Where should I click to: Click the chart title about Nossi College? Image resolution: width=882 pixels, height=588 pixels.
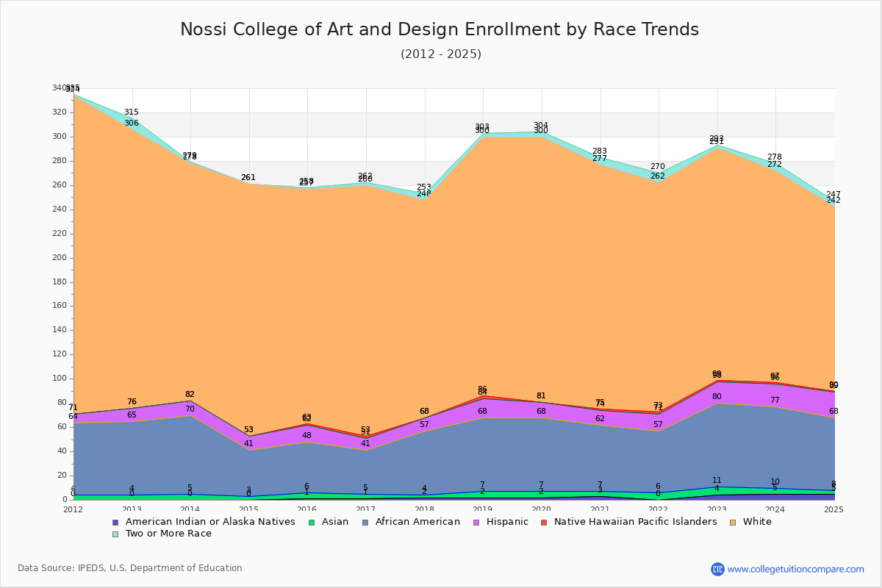[x=440, y=29]
